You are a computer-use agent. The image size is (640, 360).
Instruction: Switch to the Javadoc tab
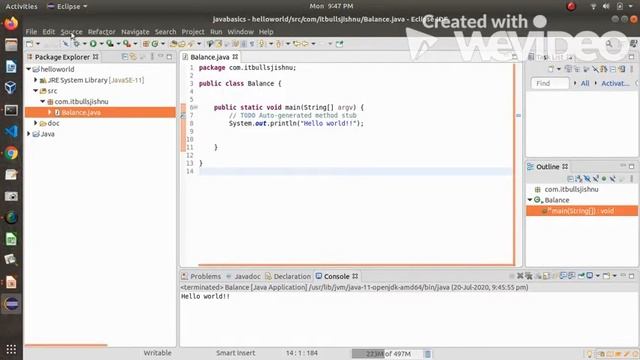tap(244, 276)
